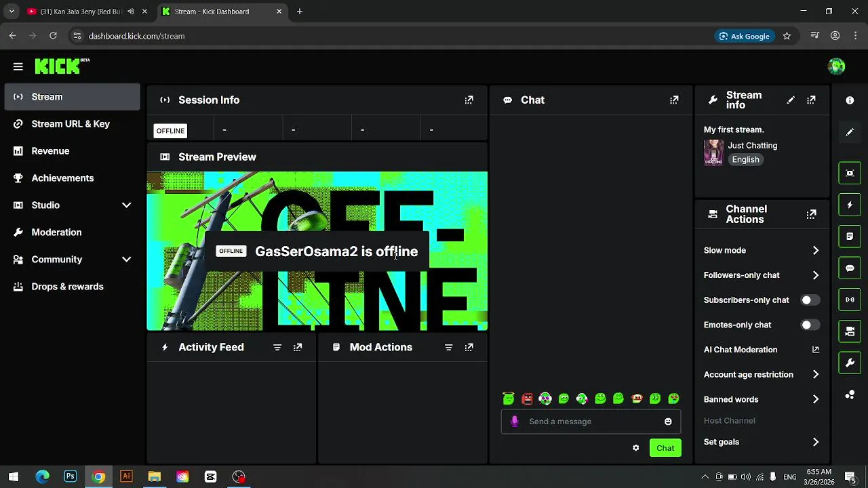
Task: Toggle mod actions document icon in right rail
Action: [850, 237]
